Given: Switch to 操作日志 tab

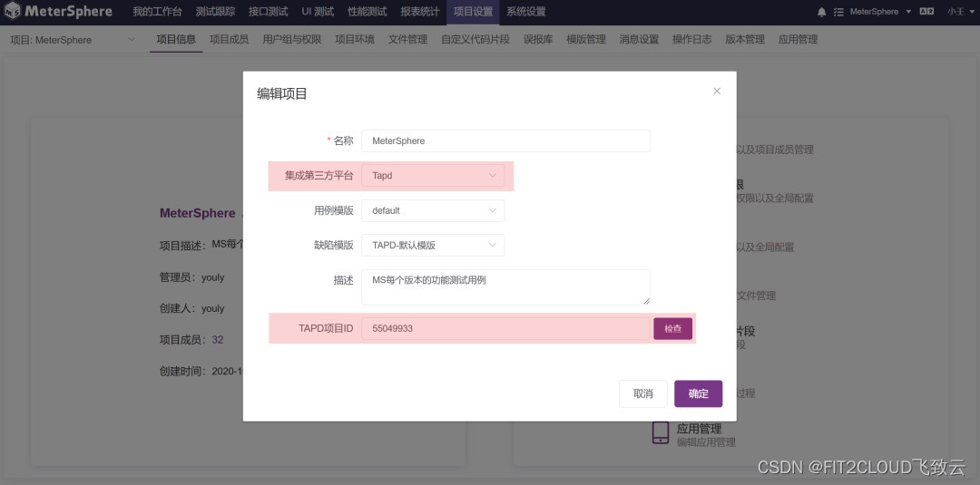Looking at the screenshot, I should 691,39.
